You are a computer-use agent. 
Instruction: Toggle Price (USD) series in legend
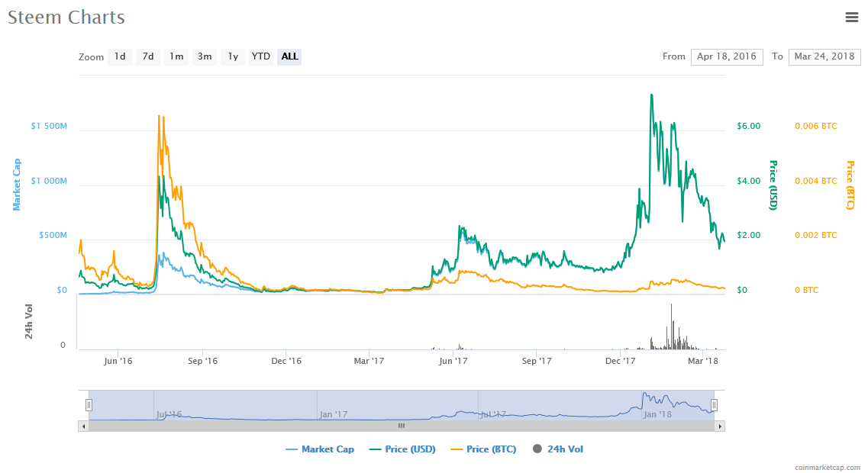coord(402,449)
